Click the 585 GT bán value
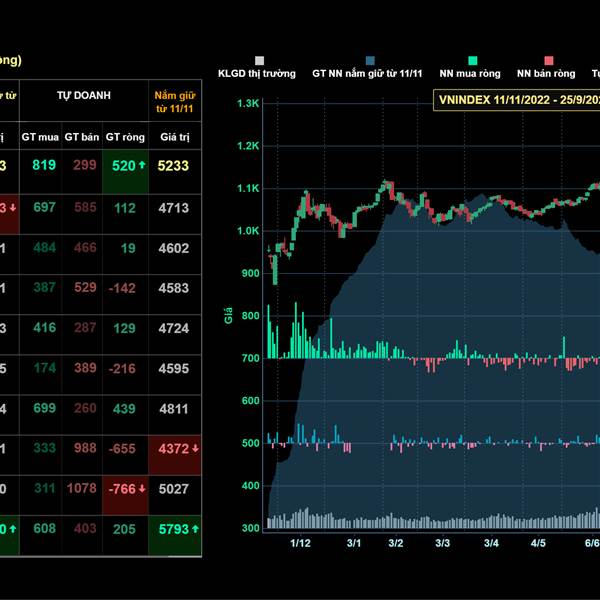 [85, 207]
